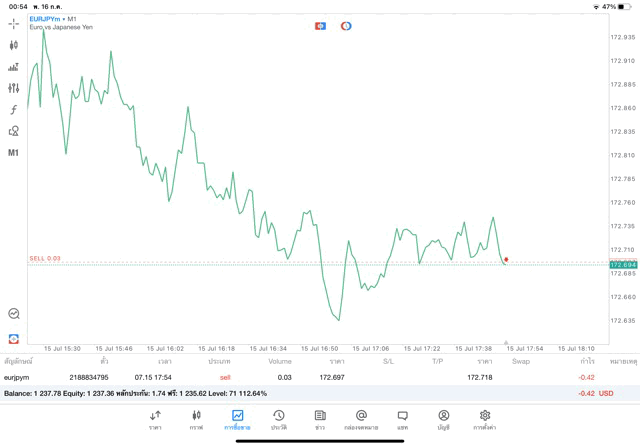Viewport: 640px width, 447px height.
Task: Open the History (ประวัติ) tab
Action: (x=279, y=419)
